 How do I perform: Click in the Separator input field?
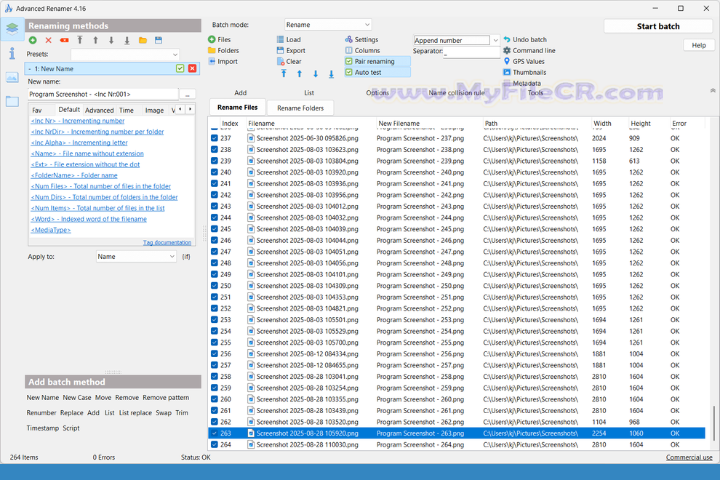[471, 52]
